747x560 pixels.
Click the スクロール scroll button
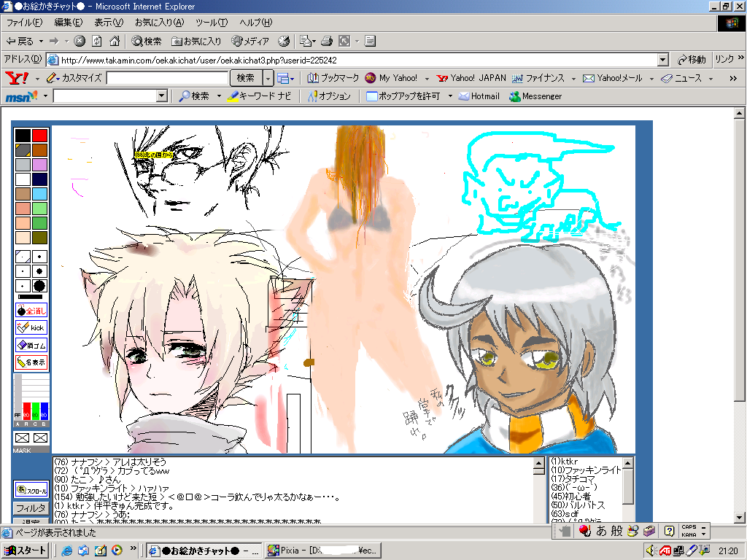point(31,490)
